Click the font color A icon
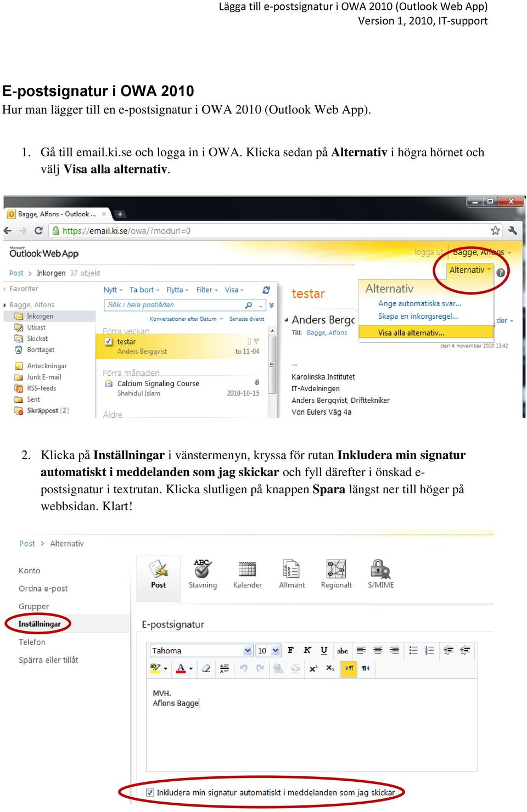Image resolution: width=527 pixels, height=812 pixels. coord(181,668)
